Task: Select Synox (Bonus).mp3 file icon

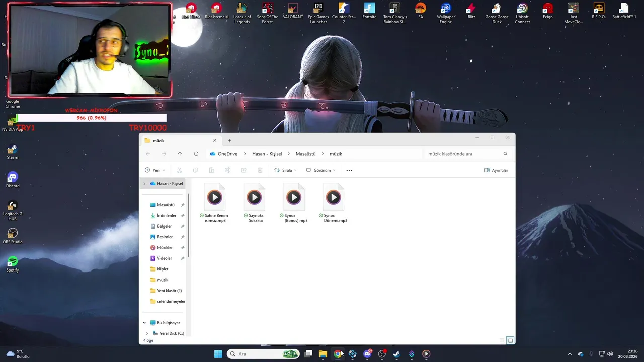Action: pyautogui.click(x=294, y=197)
